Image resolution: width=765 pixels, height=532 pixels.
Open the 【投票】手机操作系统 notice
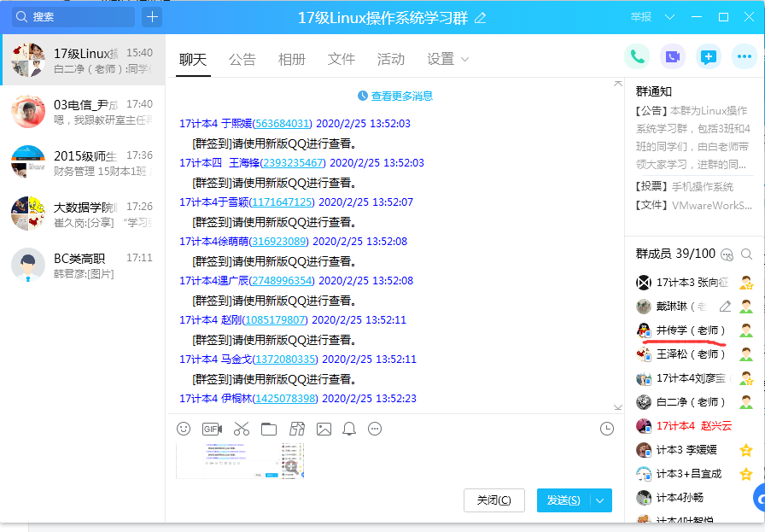tap(684, 186)
